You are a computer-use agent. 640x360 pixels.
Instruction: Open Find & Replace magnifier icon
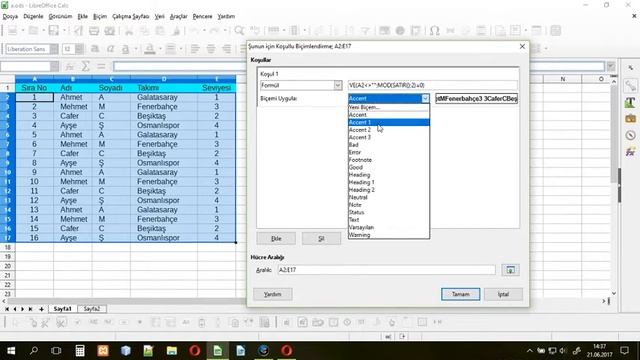[x=239, y=31]
